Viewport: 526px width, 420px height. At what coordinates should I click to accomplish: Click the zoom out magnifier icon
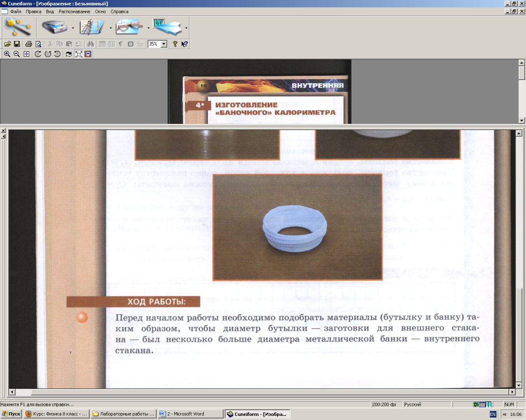click(16, 54)
